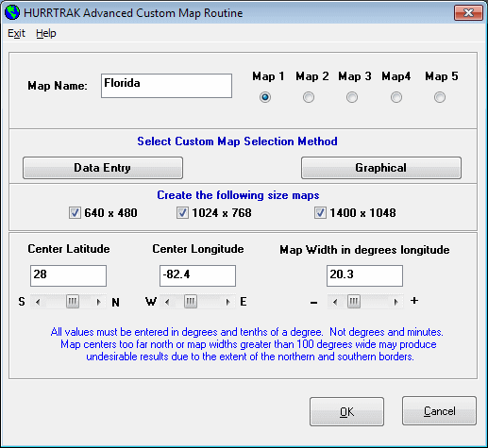Select the Map 2 radio button
The image size is (488, 448).
[x=309, y=97]
